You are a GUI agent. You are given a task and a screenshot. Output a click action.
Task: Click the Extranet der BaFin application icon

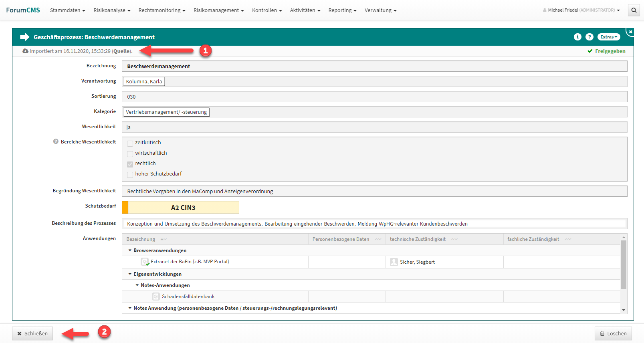point(145,262)
